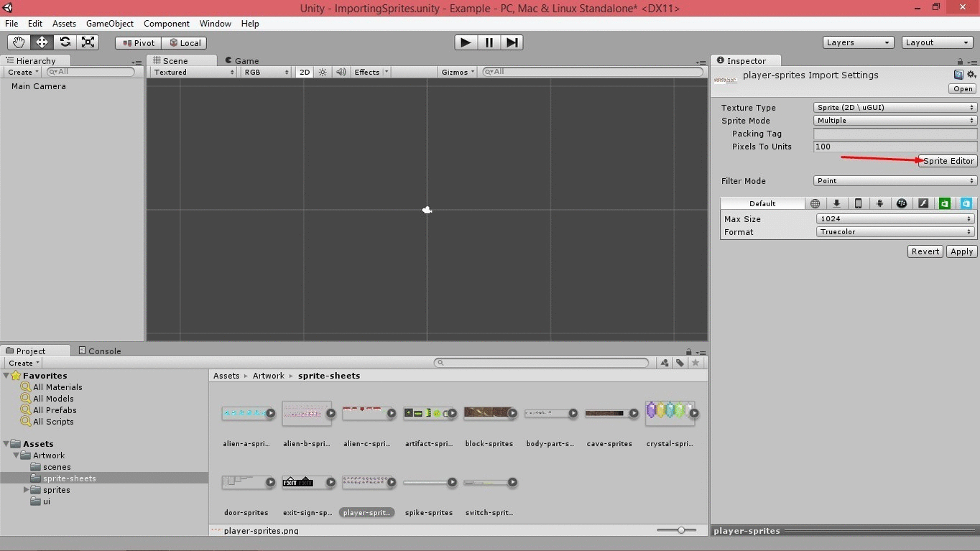The image size is (980, 551).
Task: Select the BlackBerry platform override tab
Action: pyautogui.click(x=901, y=203)
